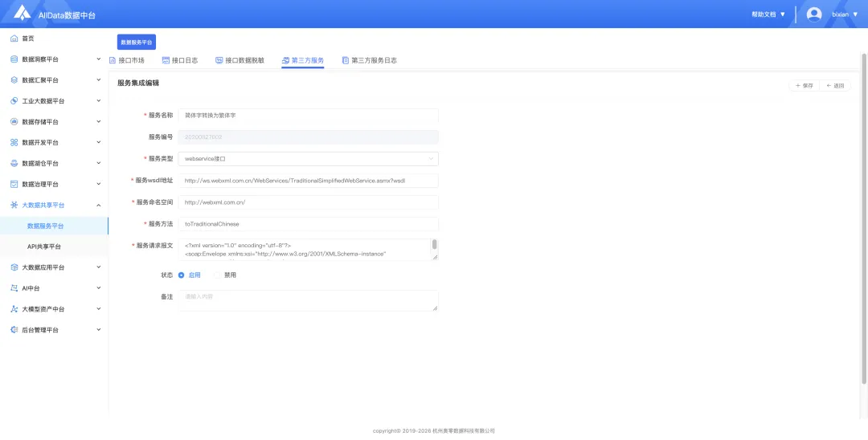868x440 pixels.
Task: Open the 首页 menu item
Action: coord(55,39)
